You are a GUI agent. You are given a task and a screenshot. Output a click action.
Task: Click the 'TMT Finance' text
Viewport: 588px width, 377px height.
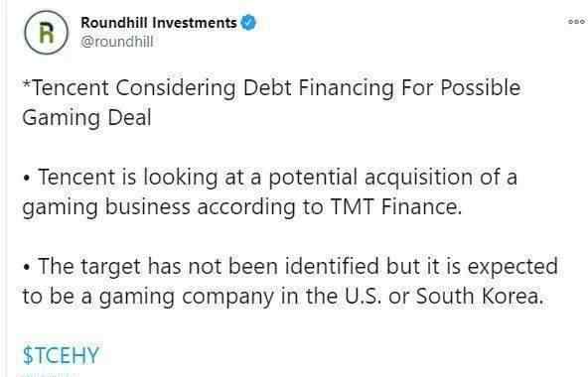tap(395, 206)
